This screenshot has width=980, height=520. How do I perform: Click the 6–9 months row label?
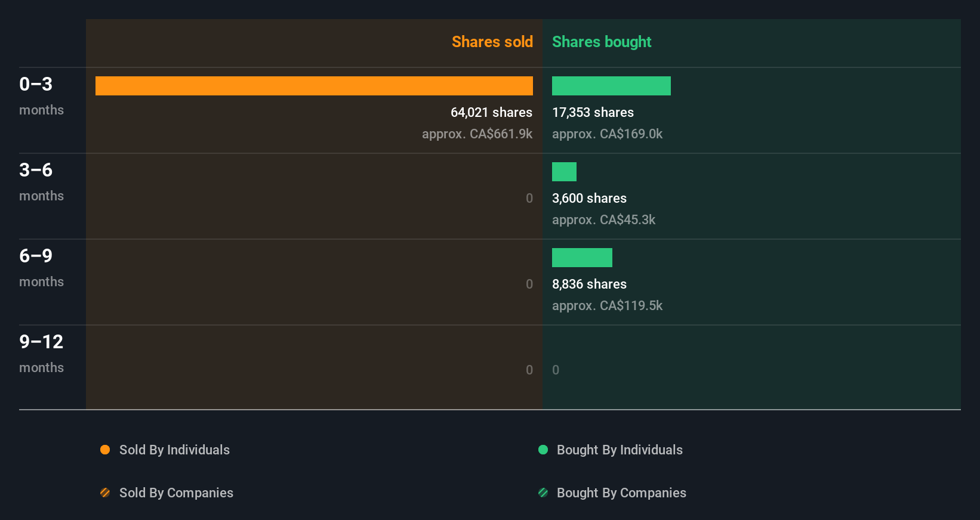coord(41,268)
